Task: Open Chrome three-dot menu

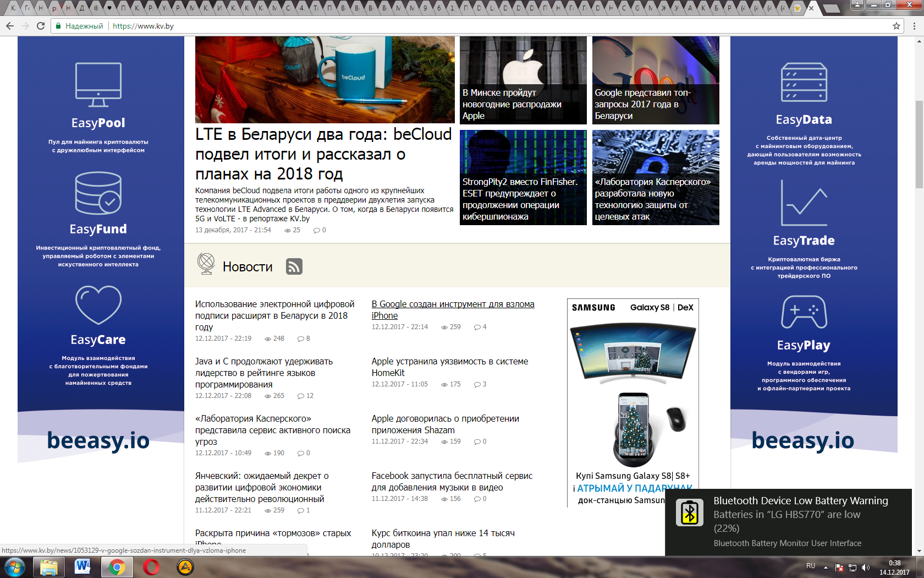Action: coord(914,26)
